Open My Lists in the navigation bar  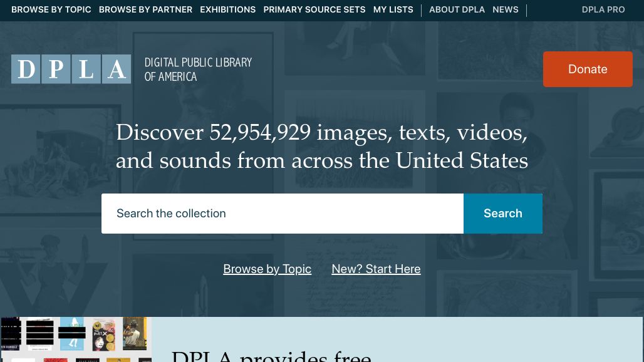click(x=393, y=9)
